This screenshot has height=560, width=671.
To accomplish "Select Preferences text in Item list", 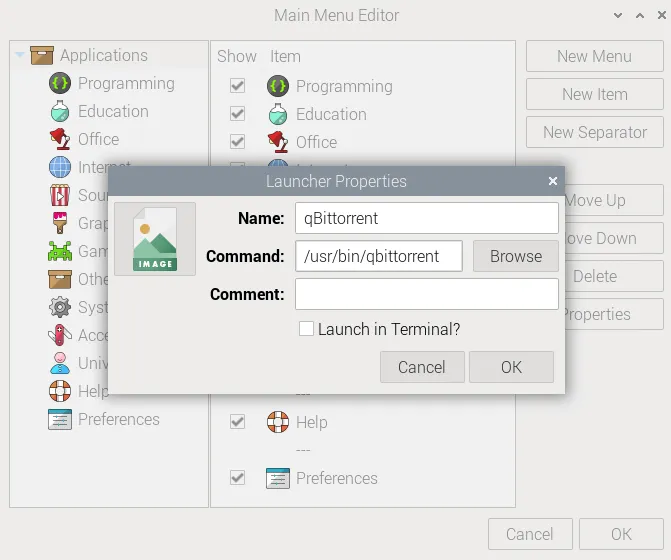I will [x=337, y=478].
